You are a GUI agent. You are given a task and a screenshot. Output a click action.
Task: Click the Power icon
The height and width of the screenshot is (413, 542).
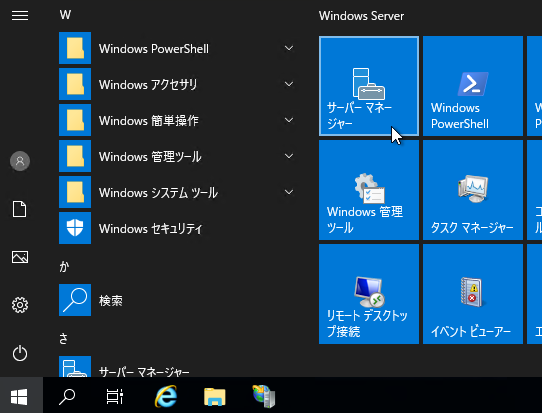(20, 353)
